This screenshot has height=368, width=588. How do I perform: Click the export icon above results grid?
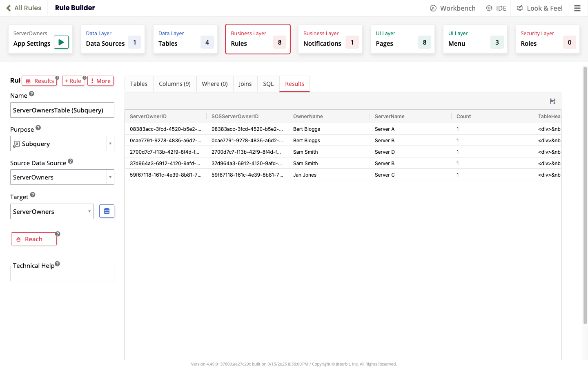tap(552, 101)
